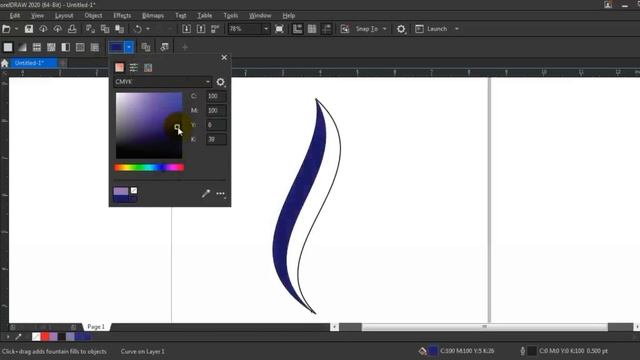Toggle the snap off icon beside Snap To
Image resolution: width=640 pixels, height=360 pixels.
coord(345,29)
